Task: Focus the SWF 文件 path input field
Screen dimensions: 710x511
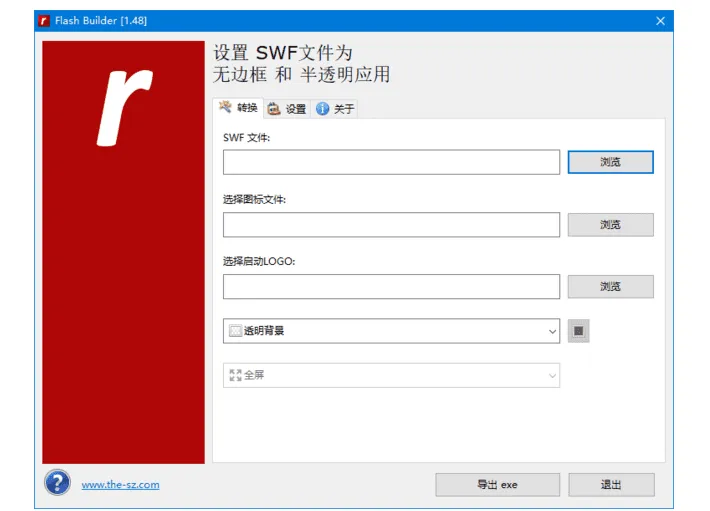Action: pos(391,162)
